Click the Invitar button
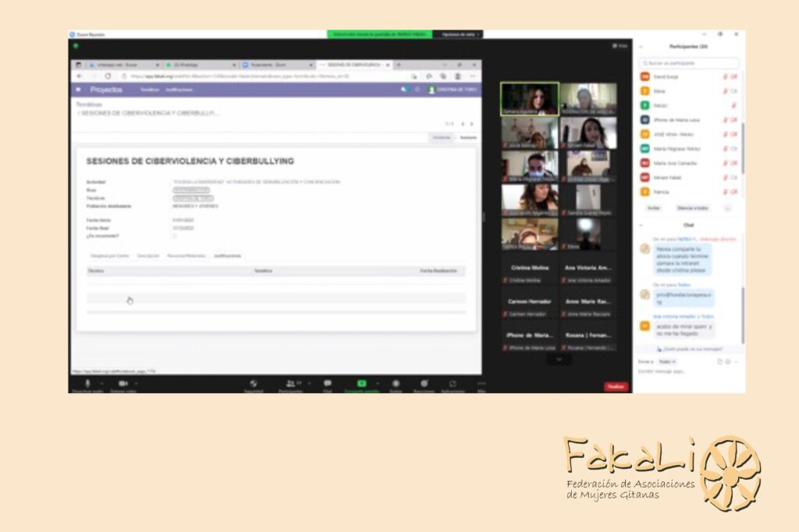The height and width of the screenshot is (532, 799). click(x=653, y=208)
